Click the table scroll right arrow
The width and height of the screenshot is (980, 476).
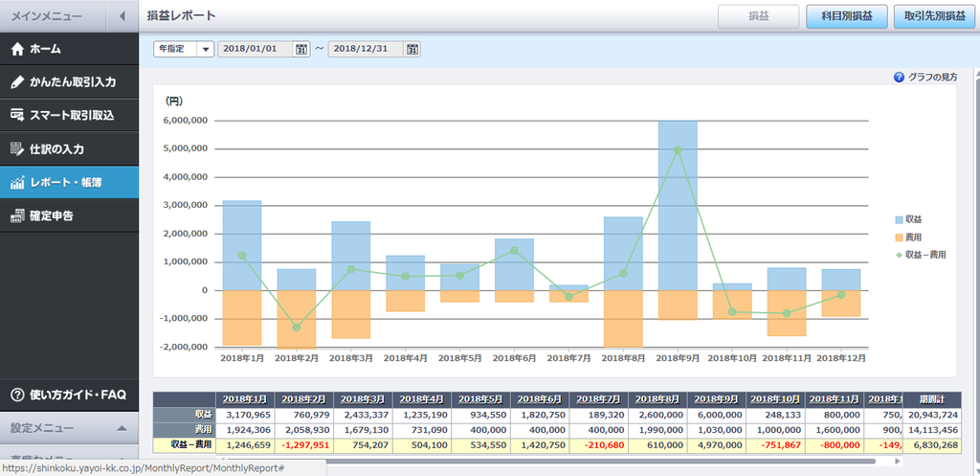(x=898, y=461)
